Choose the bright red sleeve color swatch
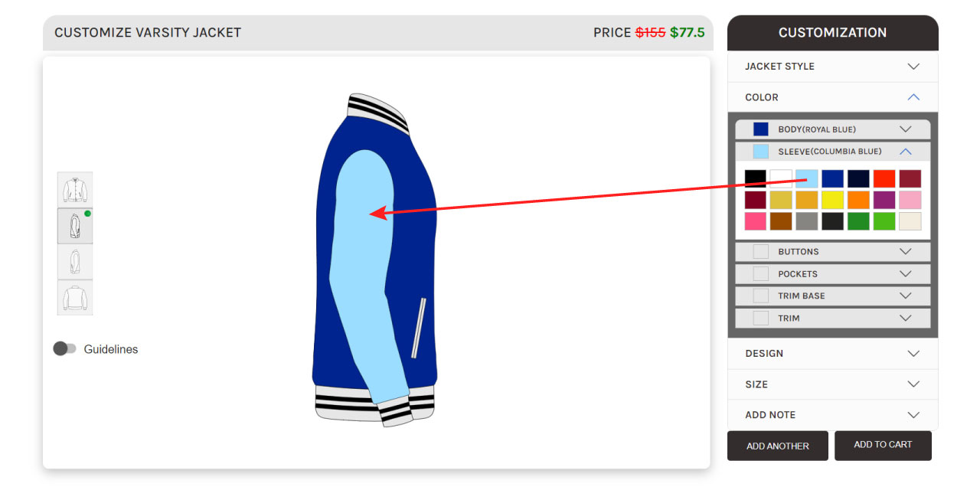Viewport: 980px width, 490px height. [884, 179]
